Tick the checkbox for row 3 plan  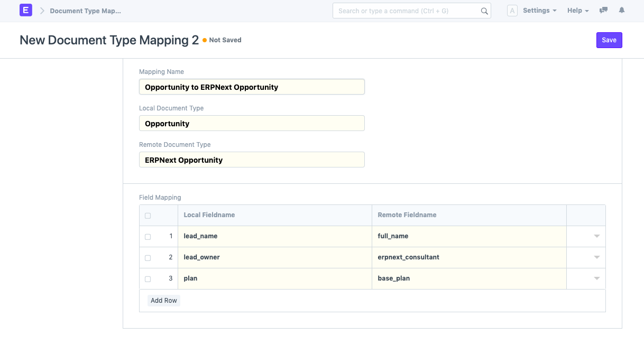(x=148, y=279)
